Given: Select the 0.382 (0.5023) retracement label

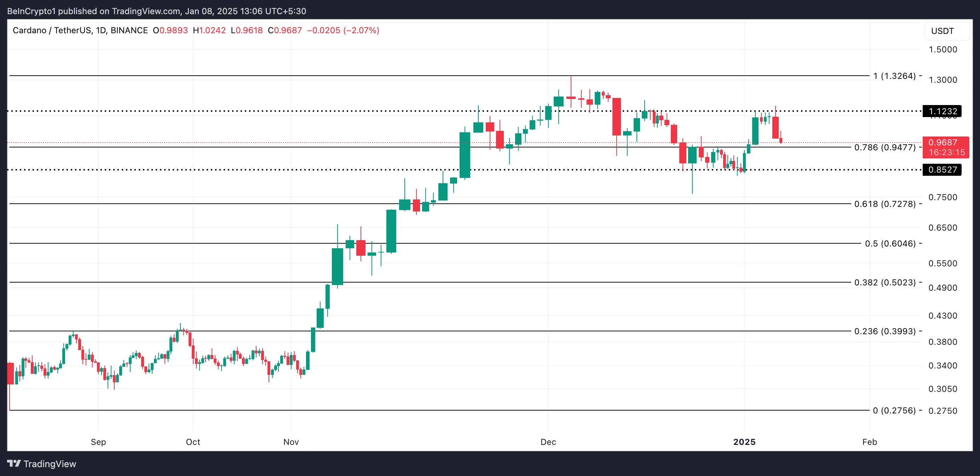Looking at the screenshot, I should click(x=884, y=283).
